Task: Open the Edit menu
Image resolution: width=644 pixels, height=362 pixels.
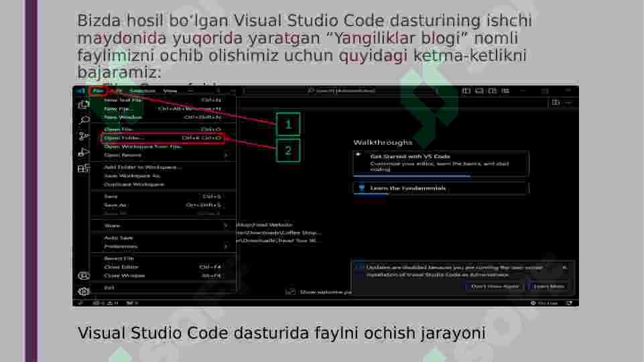Action: pyautogui.click(x=116, y=90)
